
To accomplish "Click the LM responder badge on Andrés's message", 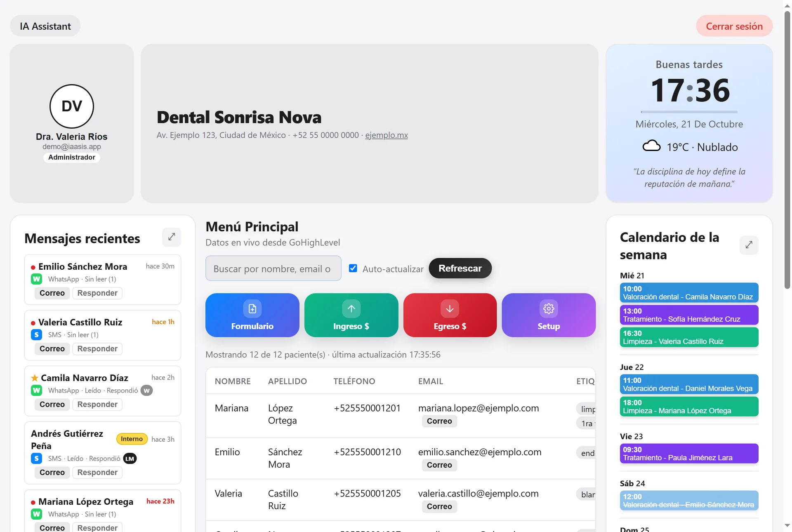I will [x=130, y=459].
